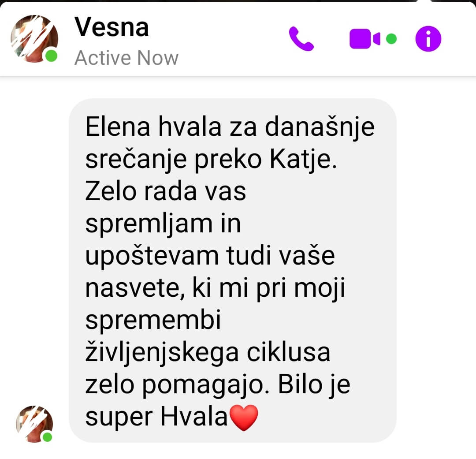Select the message bubble from Vesna

pyautogui.click(x=233, y=270)
